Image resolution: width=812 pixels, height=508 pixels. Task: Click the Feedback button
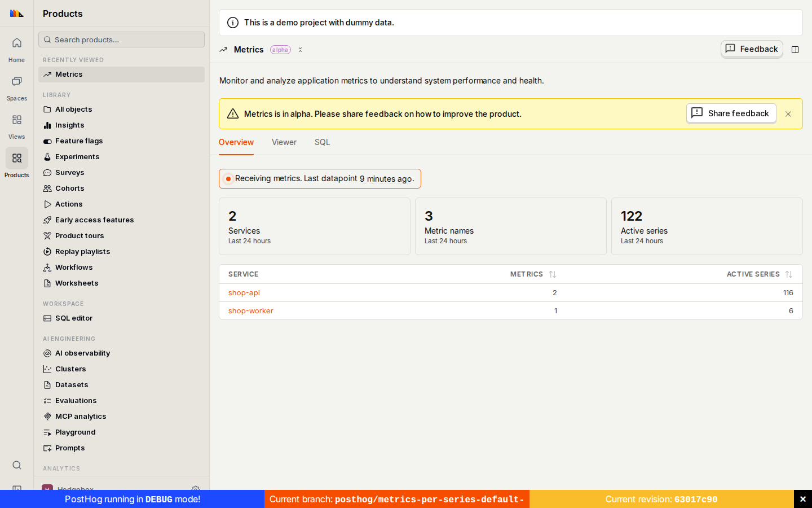752,49
